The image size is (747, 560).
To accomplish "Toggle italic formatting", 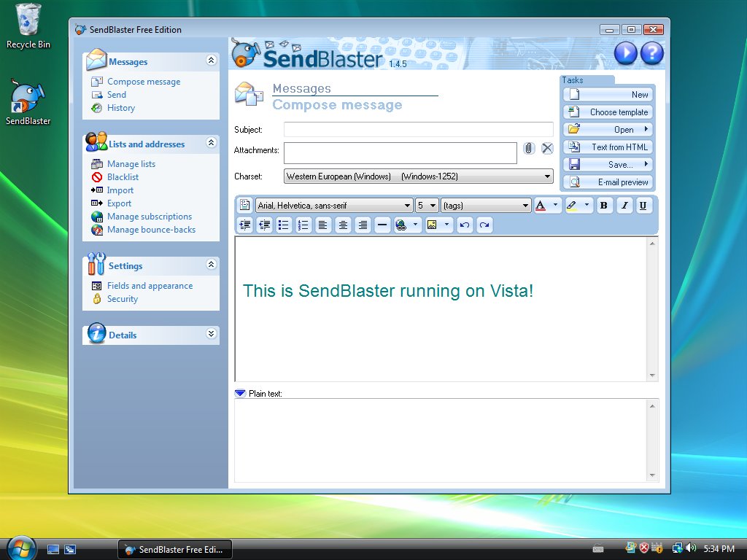I will [x=624, y=205].
